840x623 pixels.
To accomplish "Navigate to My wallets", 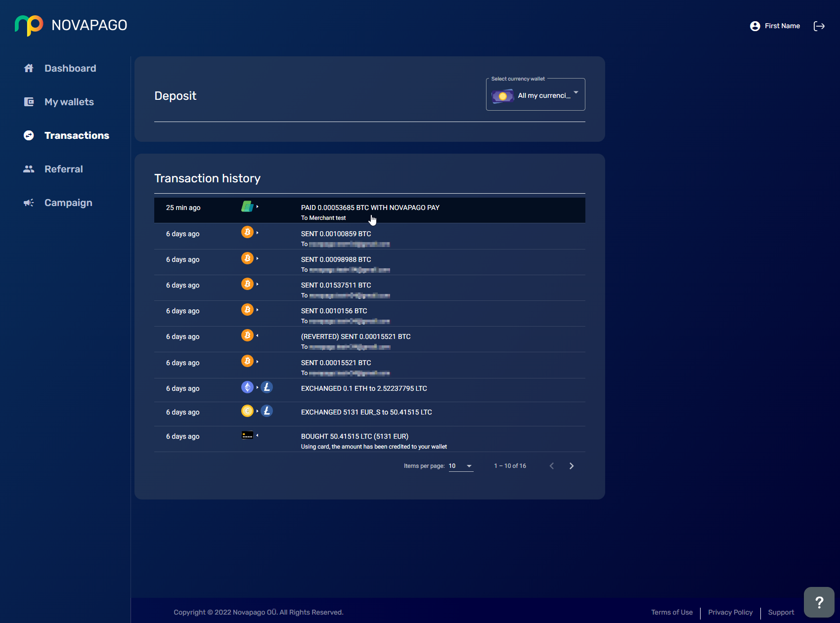I will coord(69,102).
